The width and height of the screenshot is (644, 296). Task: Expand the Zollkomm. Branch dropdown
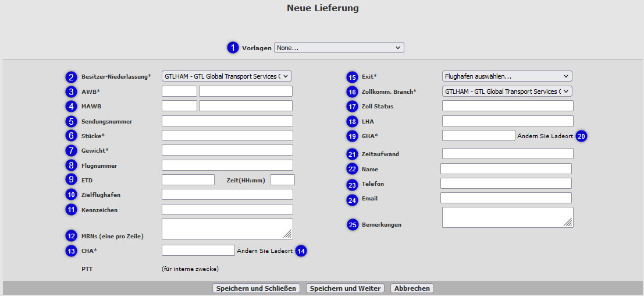point(507,91)
